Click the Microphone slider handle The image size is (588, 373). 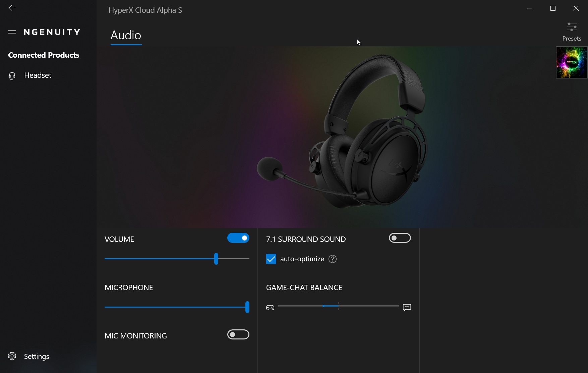point(247,307)
